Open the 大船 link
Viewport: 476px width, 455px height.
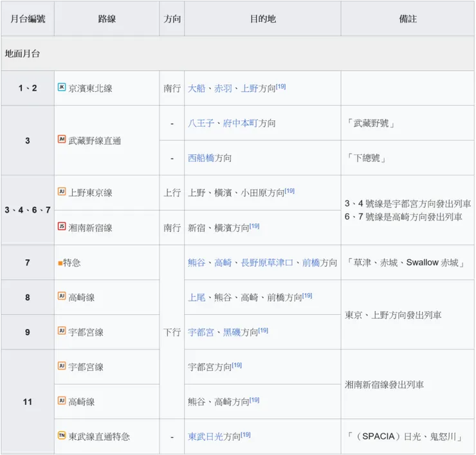coord(196,89)
